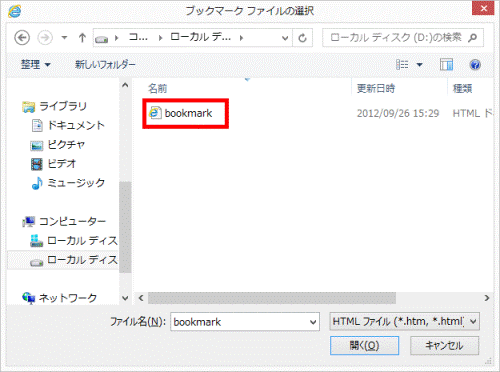This screenshot has height=372, width=500.
Task: Click the horizontal scrollbar thumb
Action: [x=272, y=298]
